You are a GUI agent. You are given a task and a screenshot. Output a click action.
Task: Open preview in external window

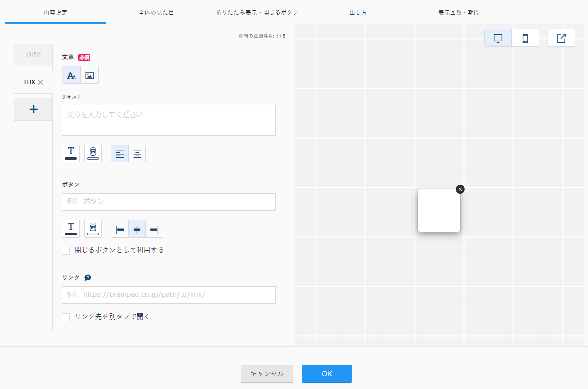(561, 38)
